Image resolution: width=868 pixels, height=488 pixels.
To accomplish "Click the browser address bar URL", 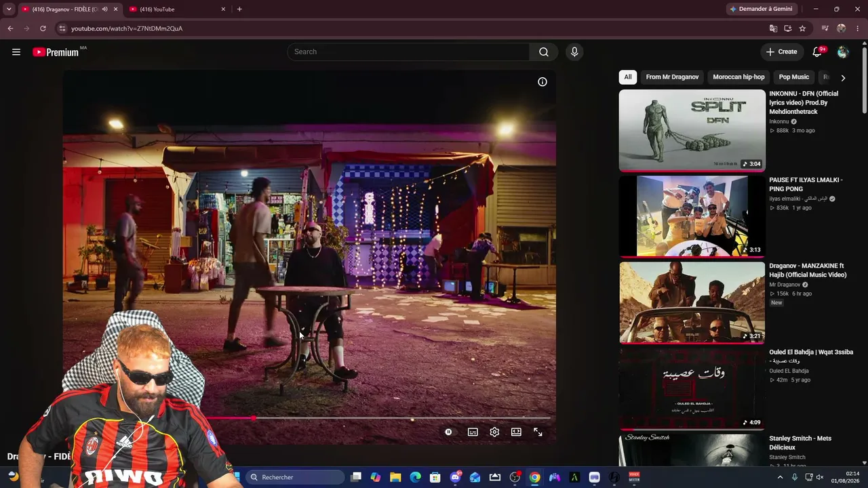I will 127,28.
